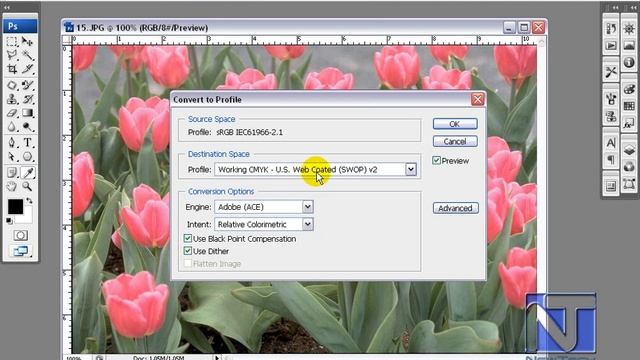Select the History Brush tool
The height and width of the screenshot is (360, 640).
tap(27, 99)
